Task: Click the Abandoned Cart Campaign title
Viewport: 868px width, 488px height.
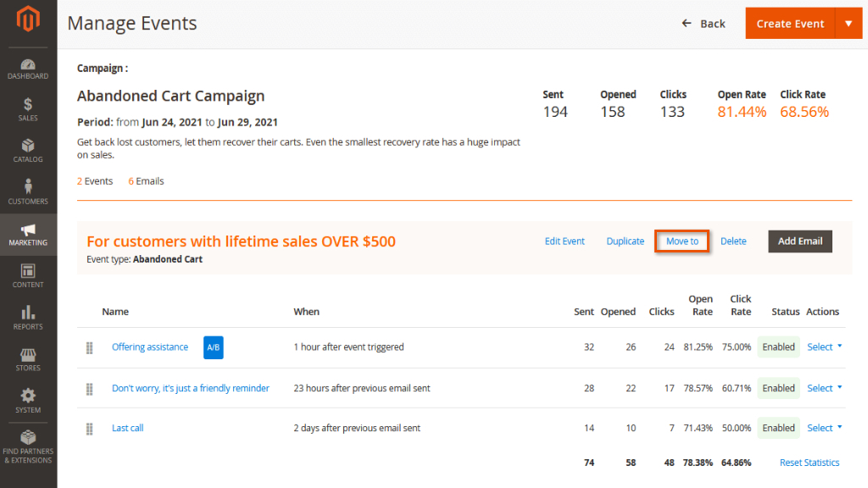Action: tap(170, 96)
